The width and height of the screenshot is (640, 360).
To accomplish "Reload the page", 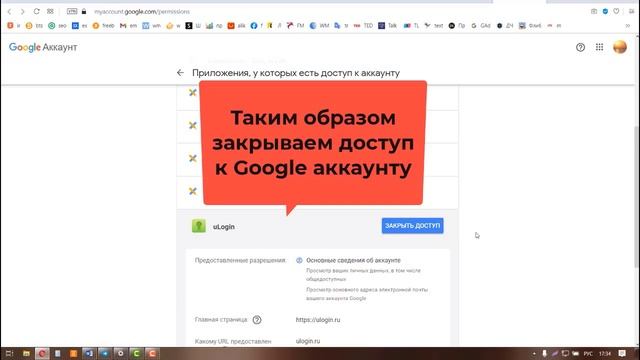I will [x=36, y=11].
